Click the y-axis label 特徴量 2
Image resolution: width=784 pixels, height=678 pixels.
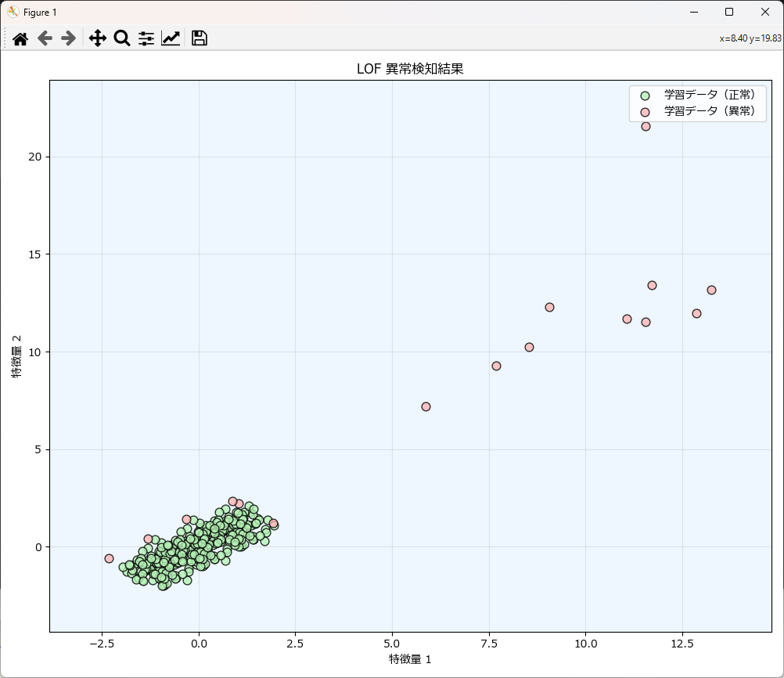(x=16, y=355)
